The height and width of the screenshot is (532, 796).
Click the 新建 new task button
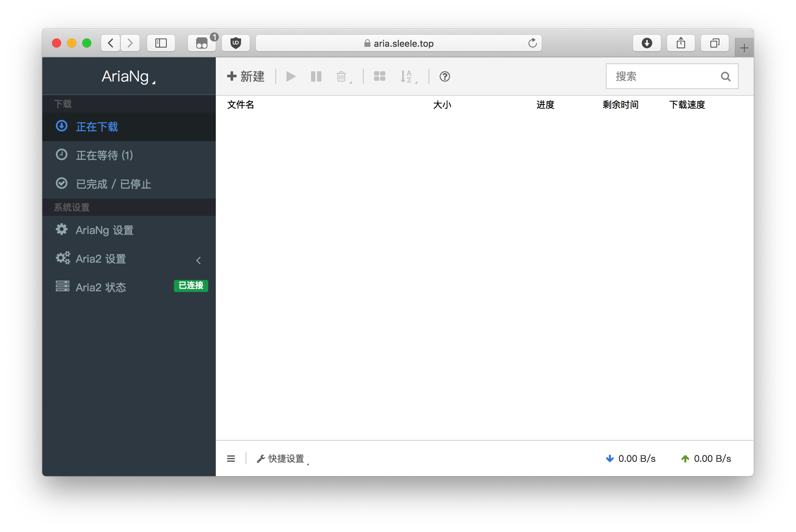tap(246, 77)
